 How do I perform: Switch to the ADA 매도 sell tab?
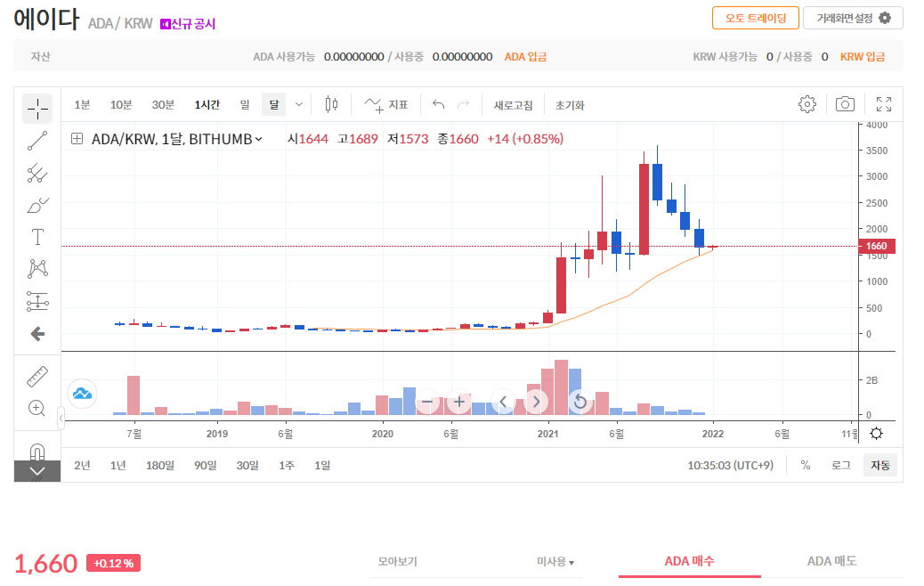(x=831, y=561)
